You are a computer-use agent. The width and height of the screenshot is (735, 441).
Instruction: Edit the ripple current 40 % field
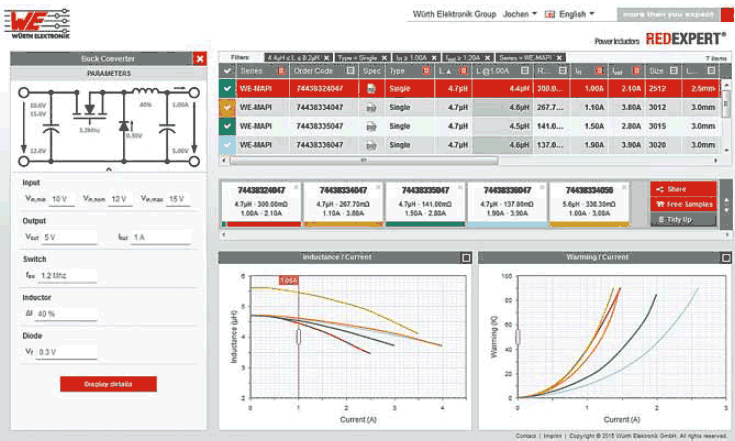click(x=67, y=314)
